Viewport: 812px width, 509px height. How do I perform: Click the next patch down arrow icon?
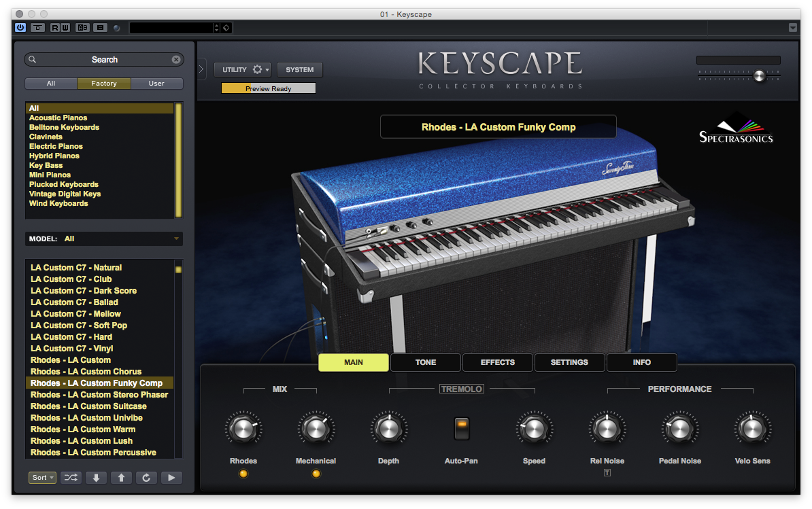click(96, 478)
